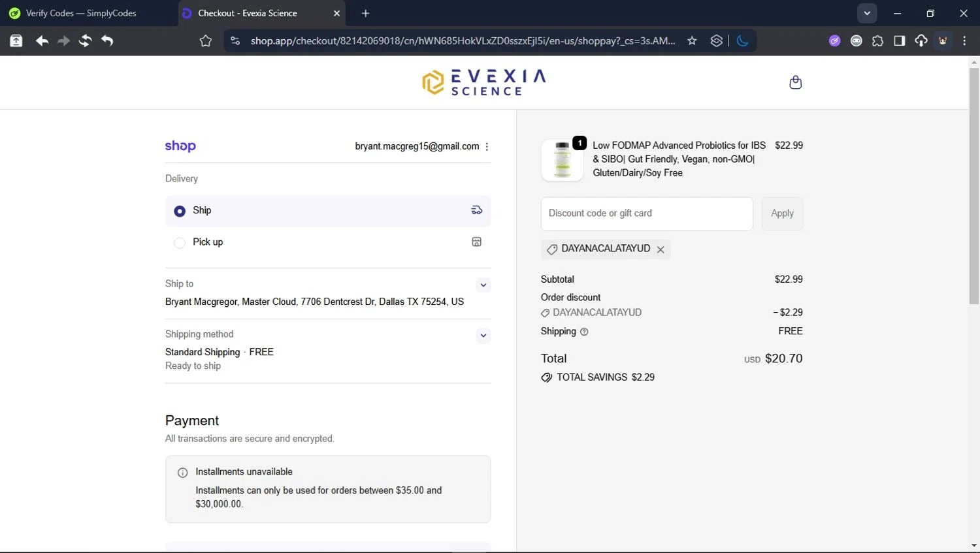Click the TOTAL SAVINGS $2.29 text

pos(606,377)
